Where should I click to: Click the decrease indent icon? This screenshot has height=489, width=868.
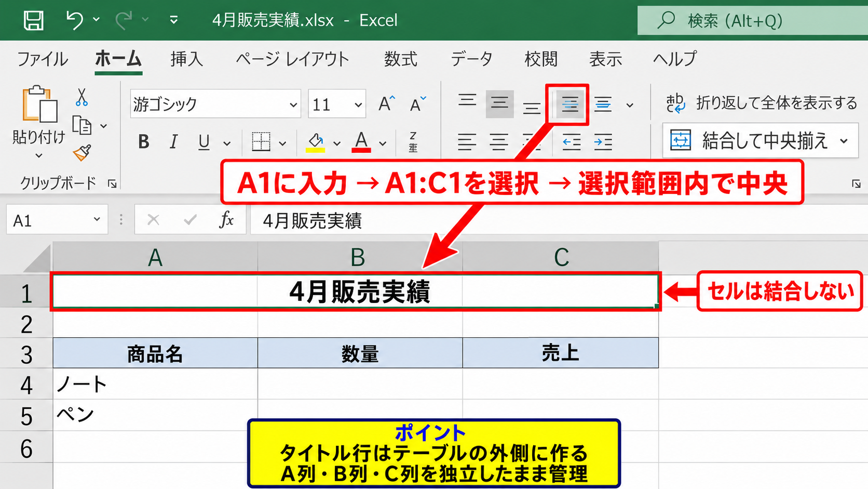(571, 142)
